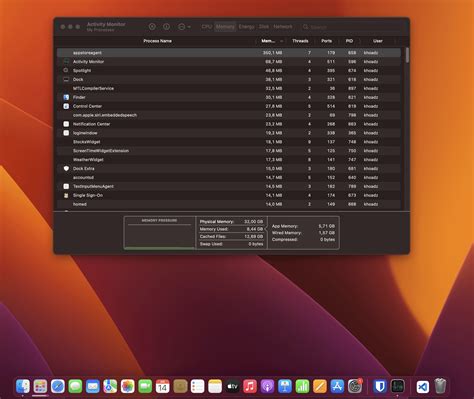474x399 pixels.
Task: Open Visual Studio Code from the Dock
Action: (423, 386)
